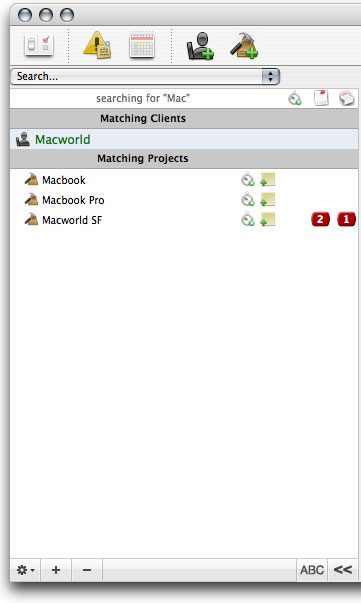361x603 pixels.
Task: Open the warning reminders icon
Action: tap(97, 45)
